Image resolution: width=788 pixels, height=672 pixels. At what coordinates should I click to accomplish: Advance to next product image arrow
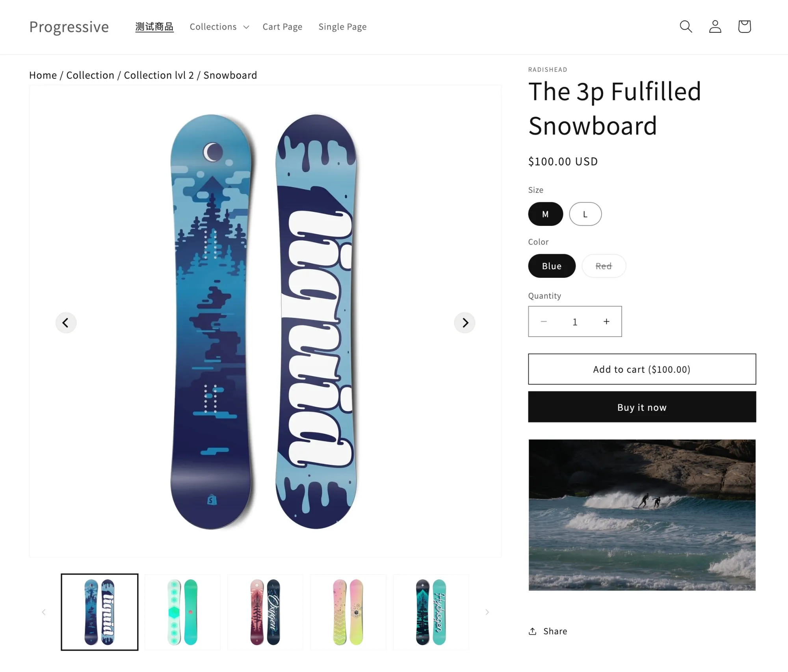click(465, 322)
